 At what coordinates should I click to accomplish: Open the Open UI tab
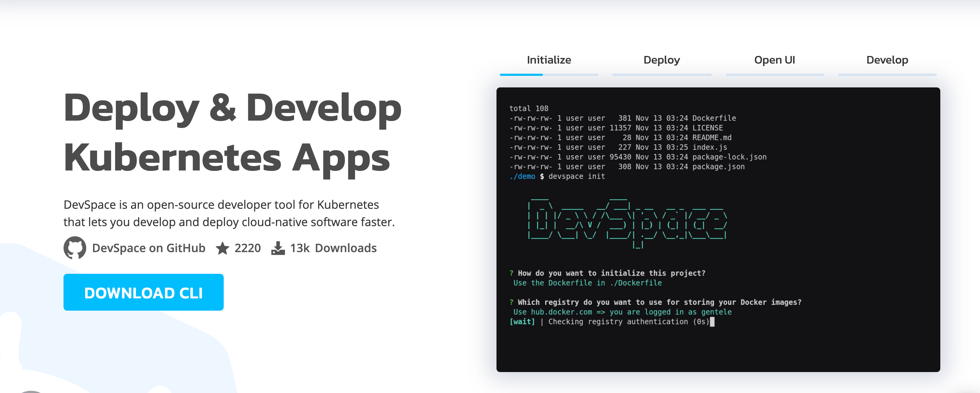point(775,60)
